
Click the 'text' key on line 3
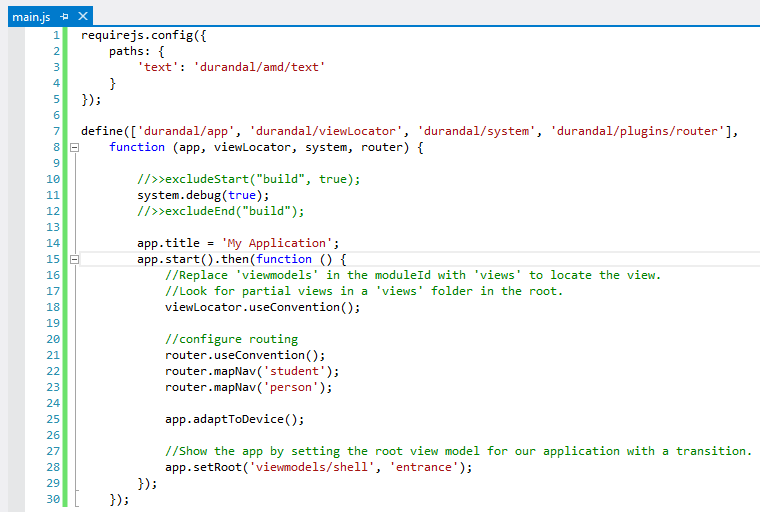coord(158,67)
